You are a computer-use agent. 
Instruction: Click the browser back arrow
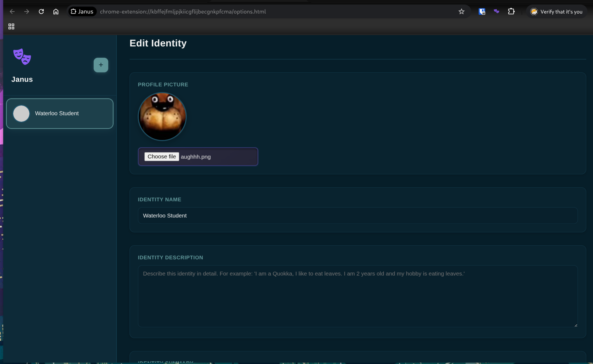[x=12, y=12]
